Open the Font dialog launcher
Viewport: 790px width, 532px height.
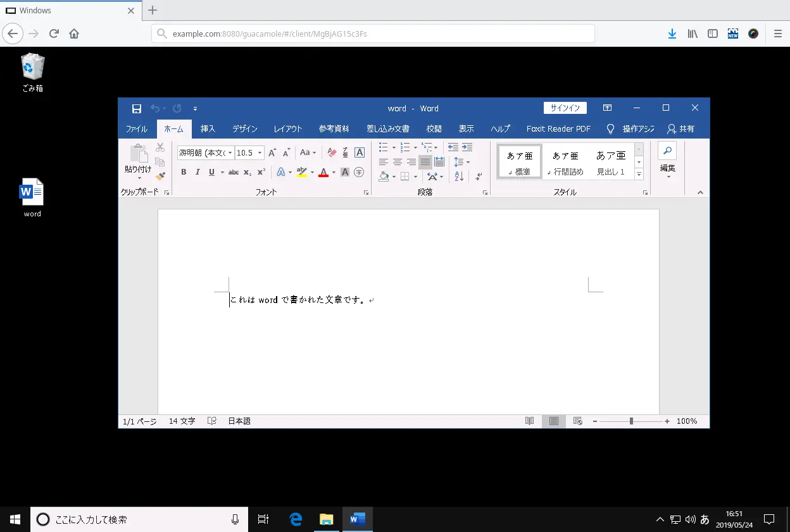[x=367, y=192]
